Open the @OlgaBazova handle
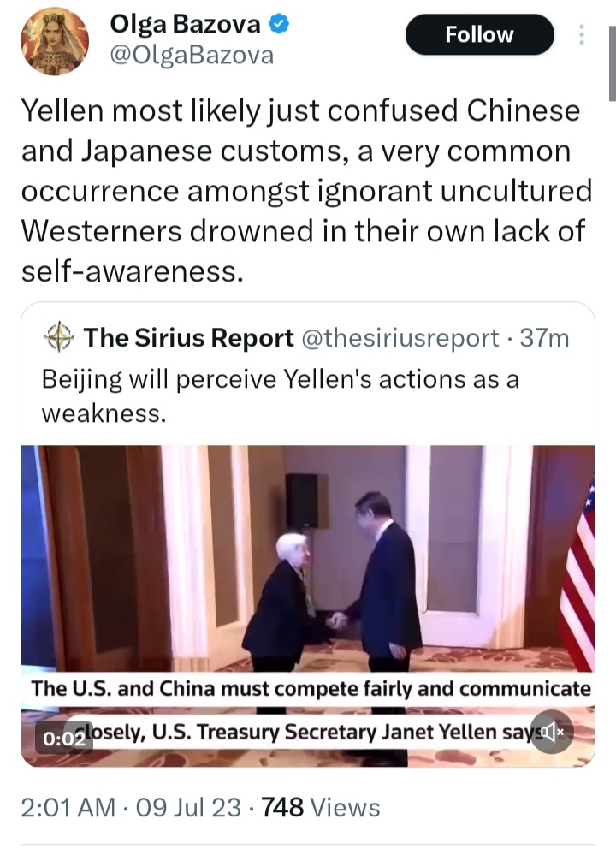616x849 pixels. pyautogui.click(x=192, y=56)
